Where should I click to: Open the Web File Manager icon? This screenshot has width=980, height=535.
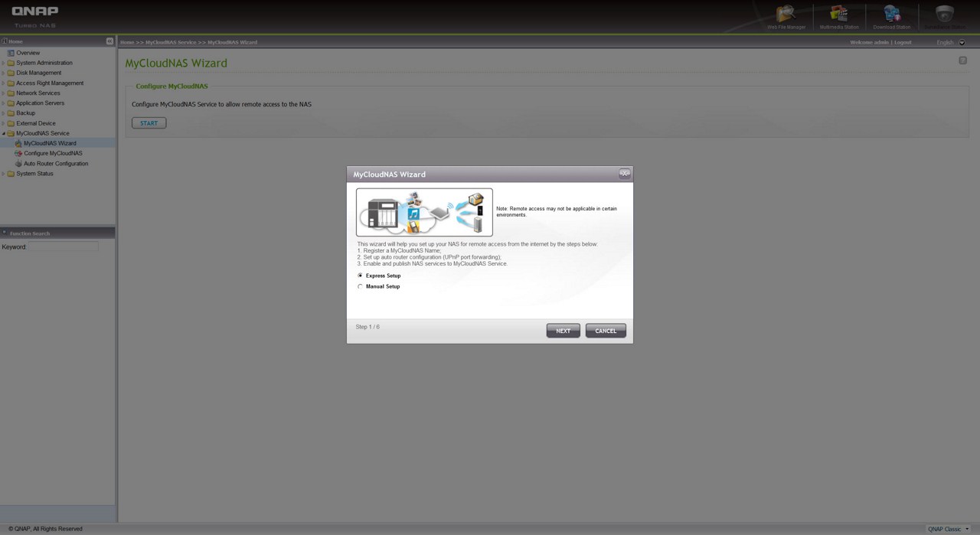coord(786,16)
